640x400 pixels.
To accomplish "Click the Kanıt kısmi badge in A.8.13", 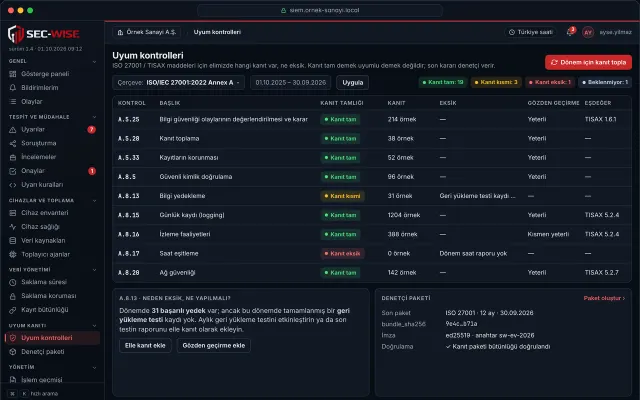I will [x=342, y=196].
